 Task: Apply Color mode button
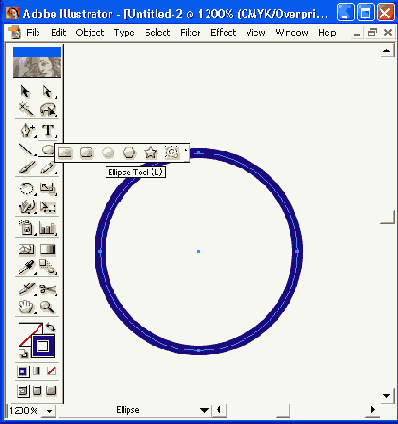(x=23, y=371)
